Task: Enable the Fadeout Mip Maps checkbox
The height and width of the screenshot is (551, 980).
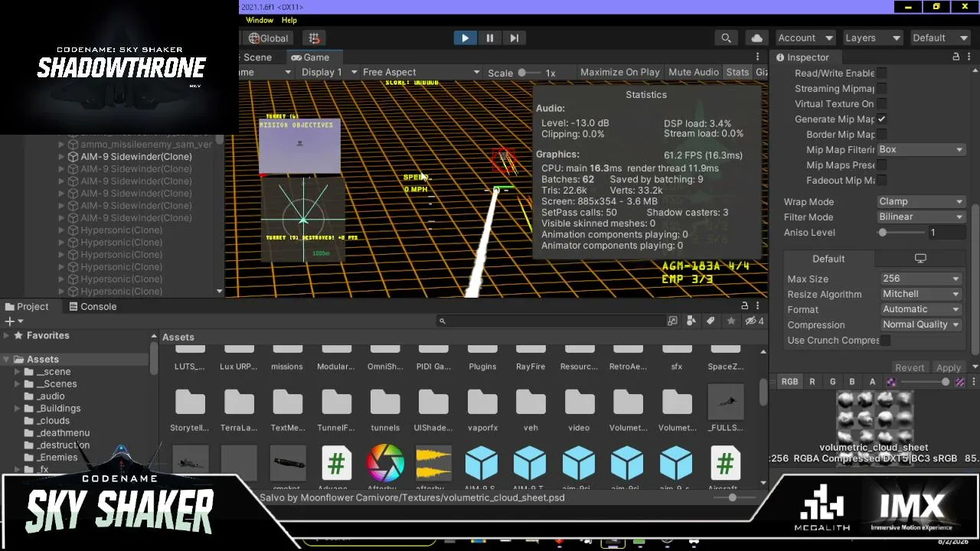Action: [882, 180]
